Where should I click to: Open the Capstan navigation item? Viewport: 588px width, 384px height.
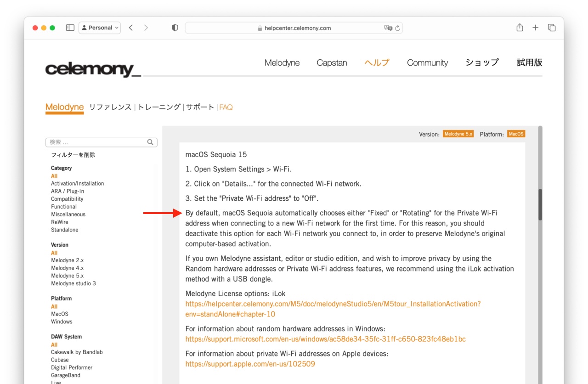[x=332, y=63]
